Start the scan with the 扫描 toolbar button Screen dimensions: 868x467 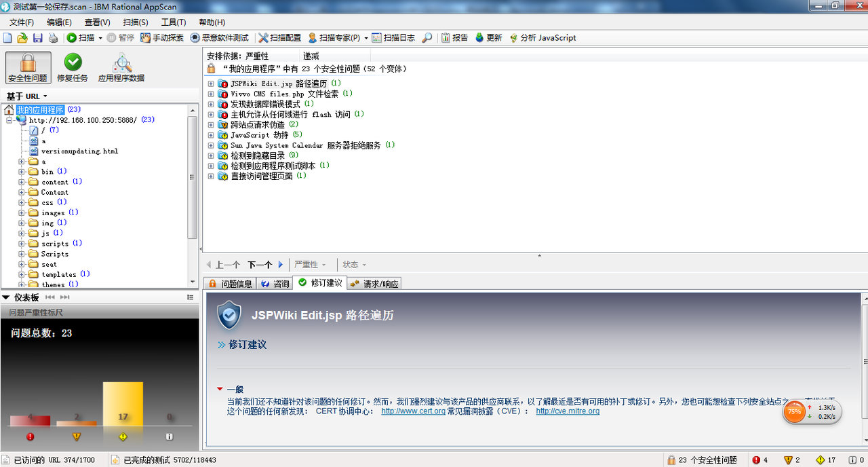pos(81,38)
